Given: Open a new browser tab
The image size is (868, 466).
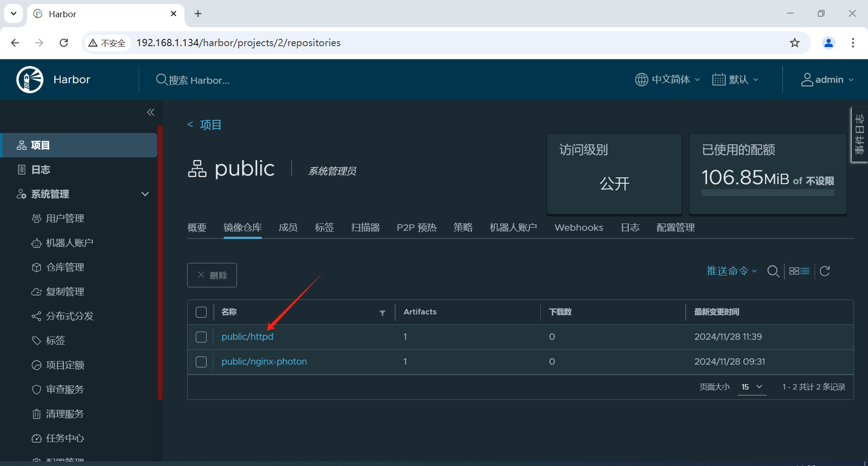Looking at the screenshot, I should click(198, 14).
